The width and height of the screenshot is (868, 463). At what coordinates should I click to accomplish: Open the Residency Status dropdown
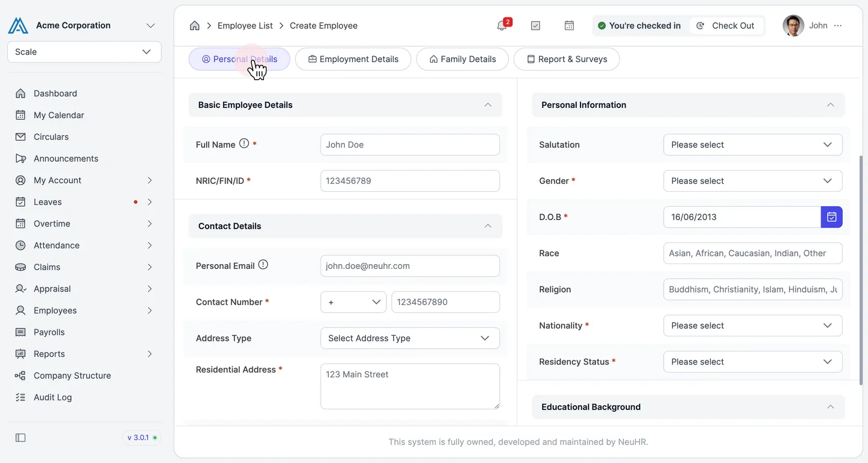[753, 362]
